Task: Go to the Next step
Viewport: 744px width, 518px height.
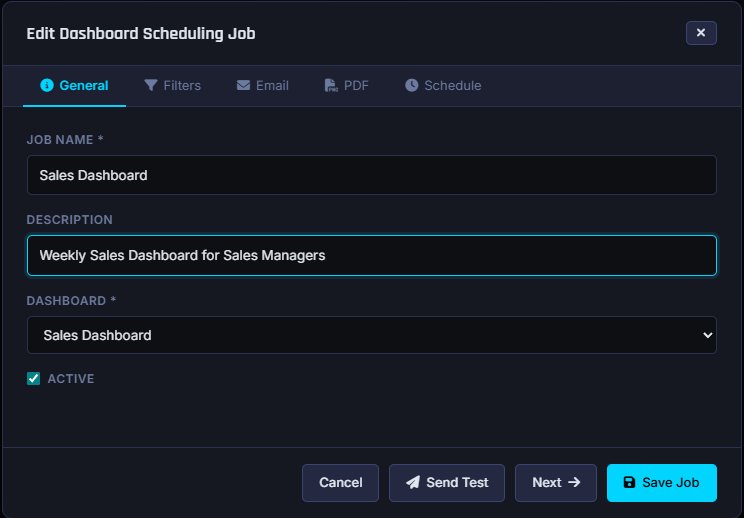Action: (x=556, y=482)
